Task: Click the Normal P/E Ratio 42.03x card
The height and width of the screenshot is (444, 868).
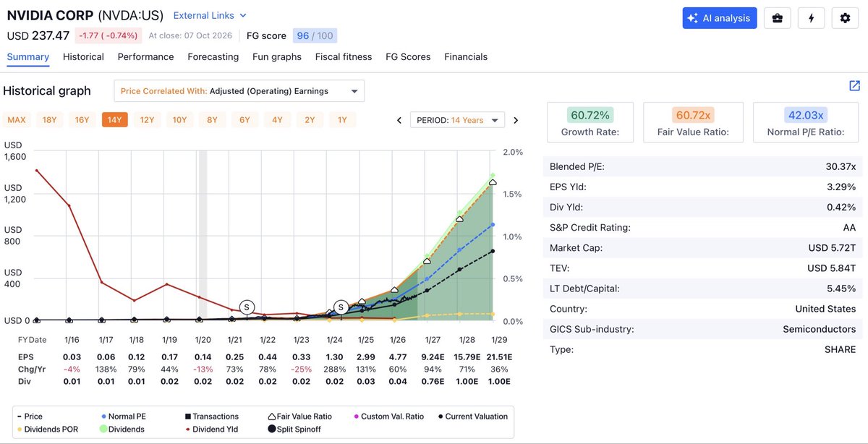Action: (x=807, y=122)
